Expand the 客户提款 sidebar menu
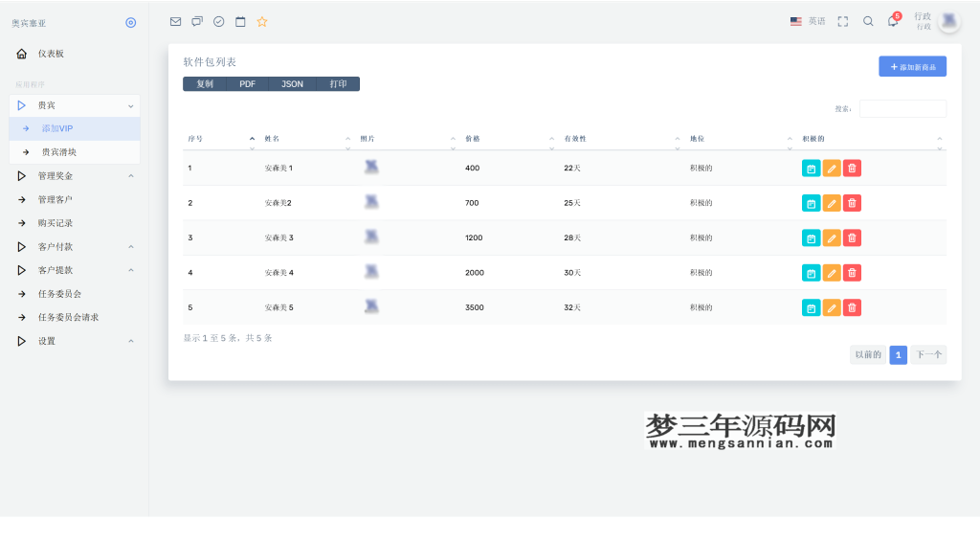The height and width of the screenshot is (542, 980). (x=75, y=270)
